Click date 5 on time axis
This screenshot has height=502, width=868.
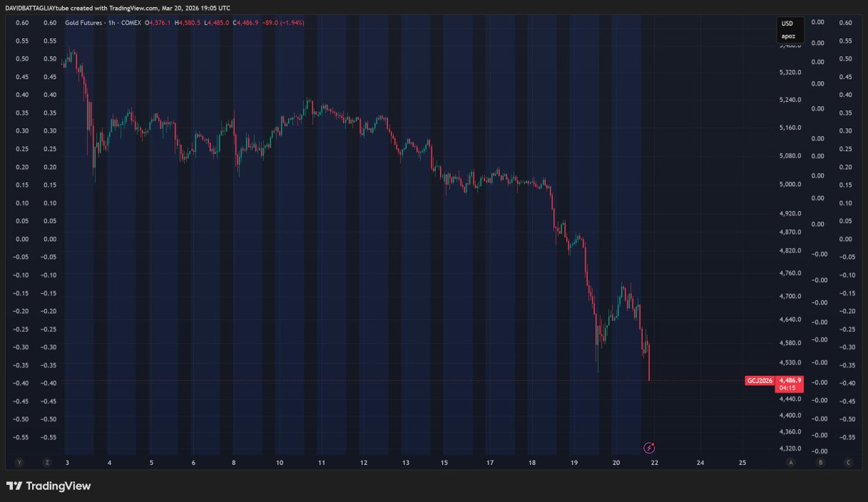coord(152,463)
